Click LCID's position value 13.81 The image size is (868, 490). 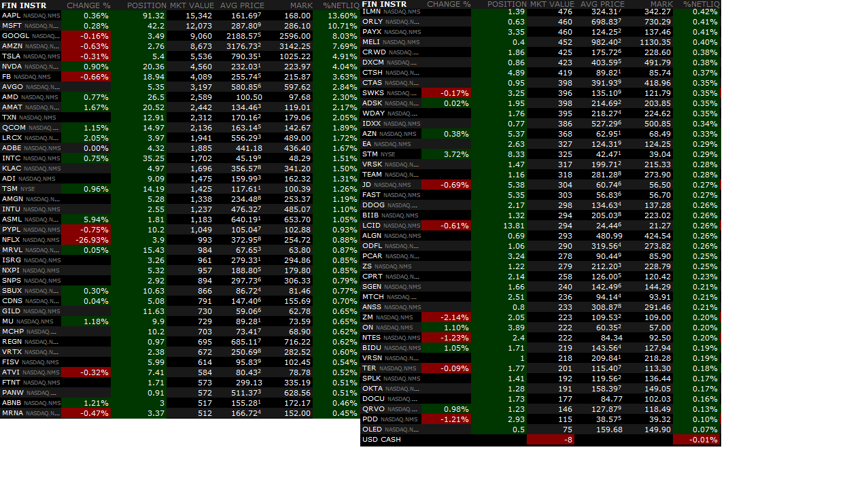499,225
